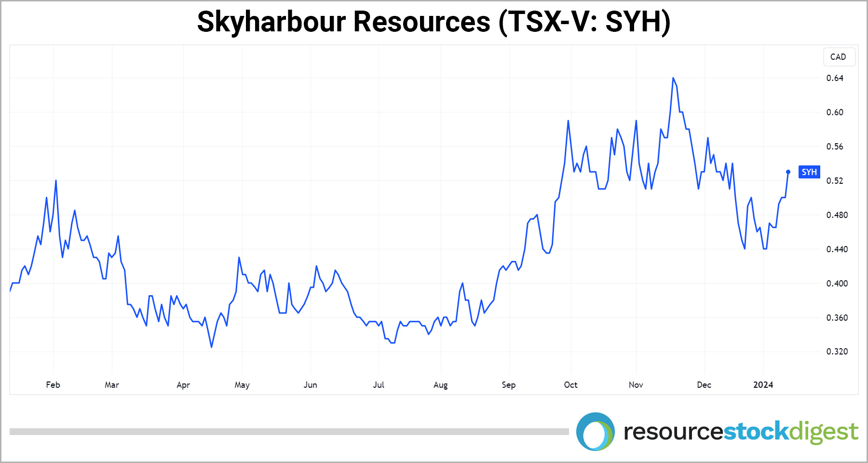
Task: Click the chart title Skyharbour Resources
Action: coord(434,22)
